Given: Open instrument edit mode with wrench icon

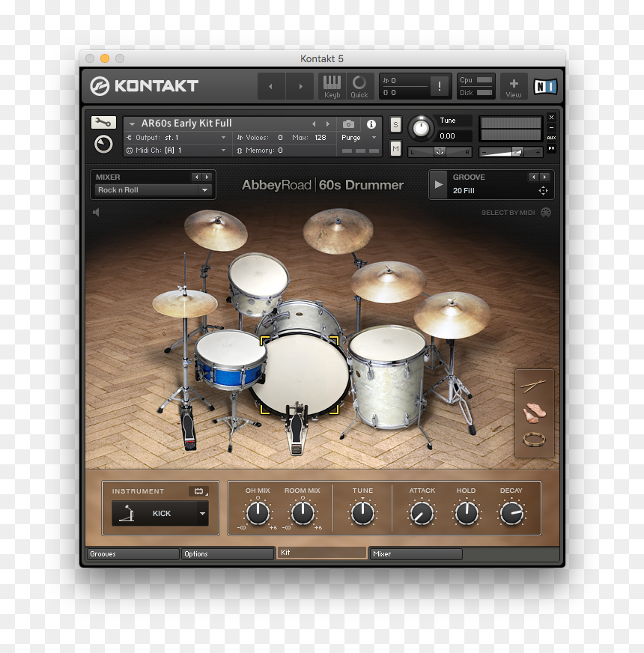Looking at the screenshot, I should point(103,122).
